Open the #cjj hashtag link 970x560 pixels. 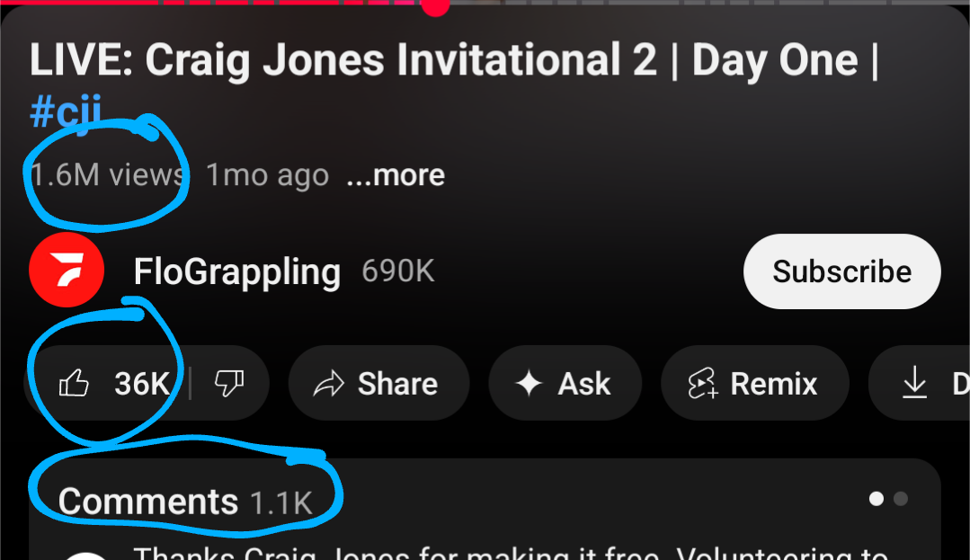pyautogui.click(x=66, y=111)
